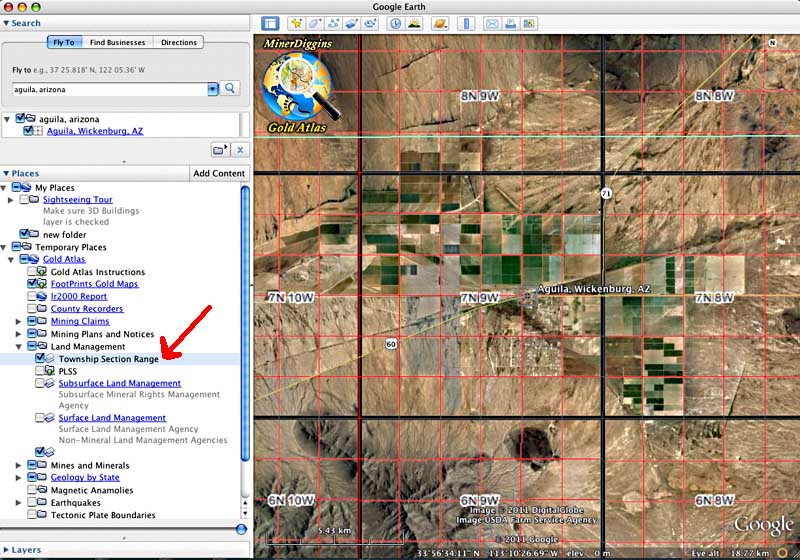The width and height of the screenshot is (800, 560).
Task: Add a placemark with the pushpin icon
Action: pos(296,23)
